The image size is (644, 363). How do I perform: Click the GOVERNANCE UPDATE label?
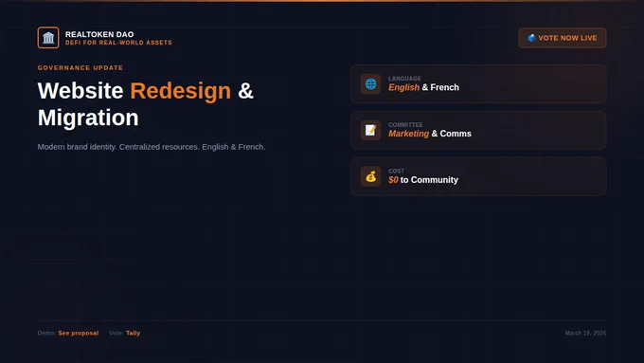80,68
